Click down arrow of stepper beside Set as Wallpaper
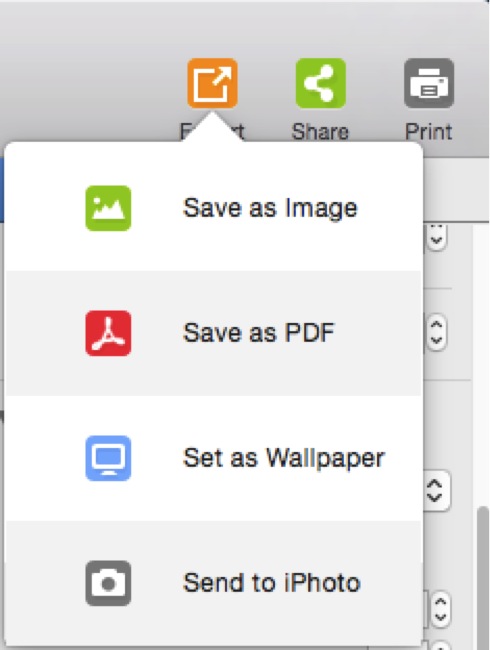The width and height of the screenshot is (490, 650). 434,498
